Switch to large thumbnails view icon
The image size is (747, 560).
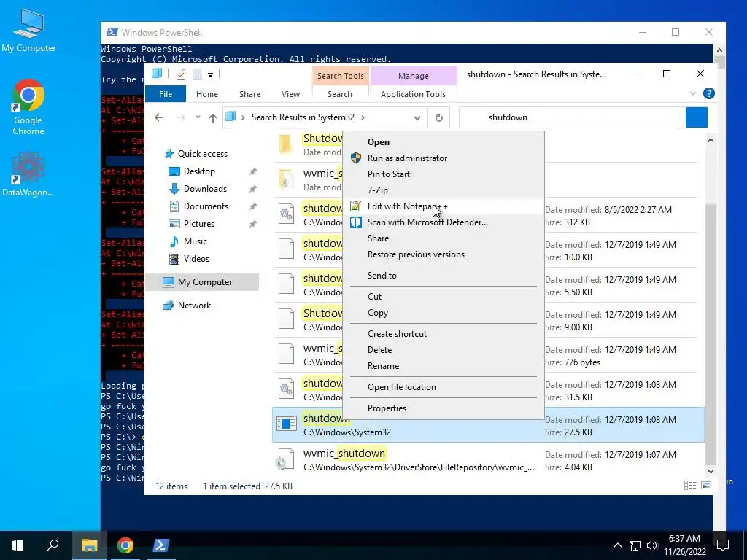point(706,485)
